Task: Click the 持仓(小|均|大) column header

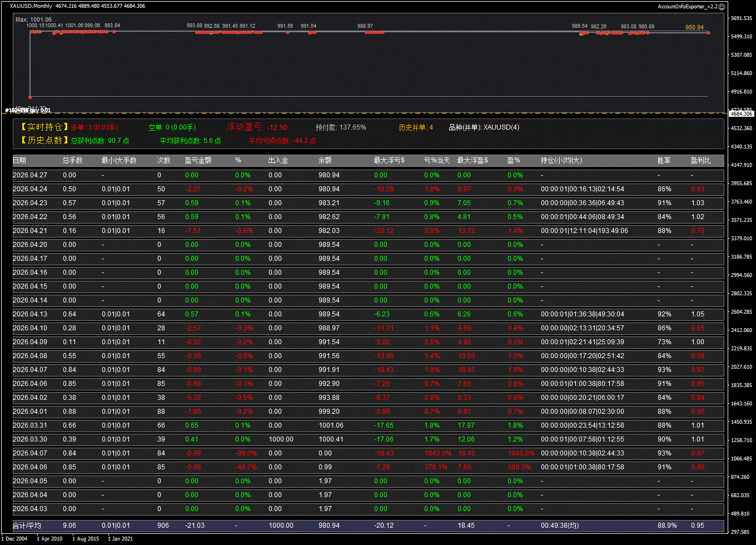Action: pyautogui.click(x=561, y=161)
